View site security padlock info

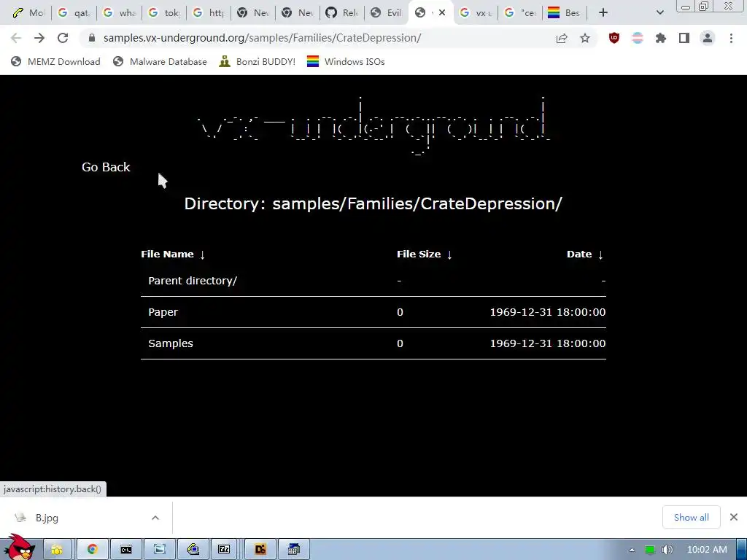click(92, 38)
